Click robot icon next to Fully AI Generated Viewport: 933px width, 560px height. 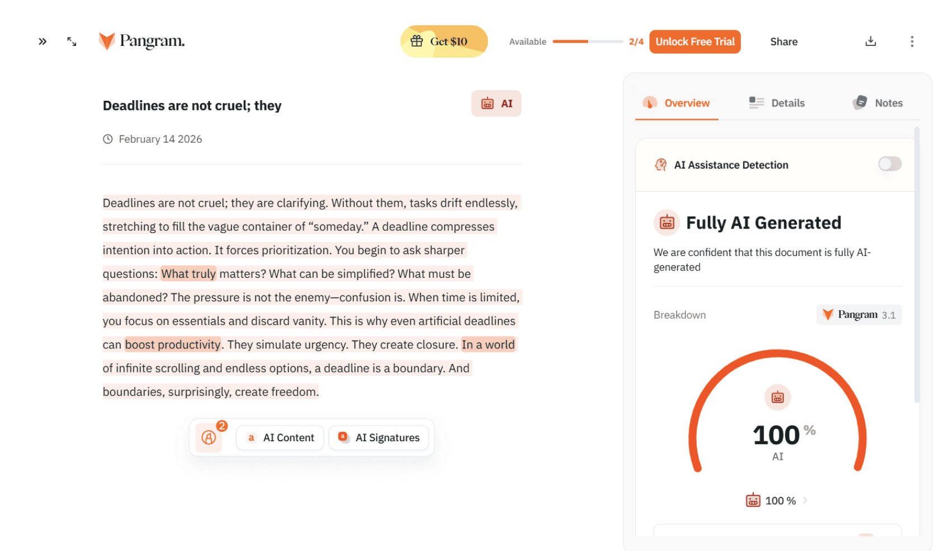coord(666,223)
